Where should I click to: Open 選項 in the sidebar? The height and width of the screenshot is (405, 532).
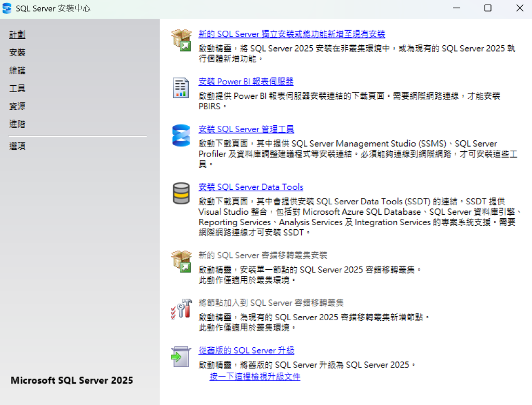click(x=17, y=146)
